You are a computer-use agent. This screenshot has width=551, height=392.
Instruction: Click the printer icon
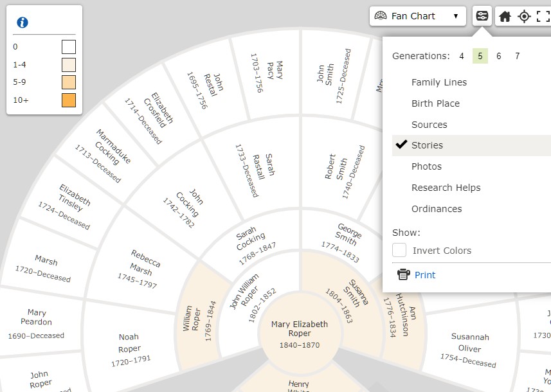(403, 274)
